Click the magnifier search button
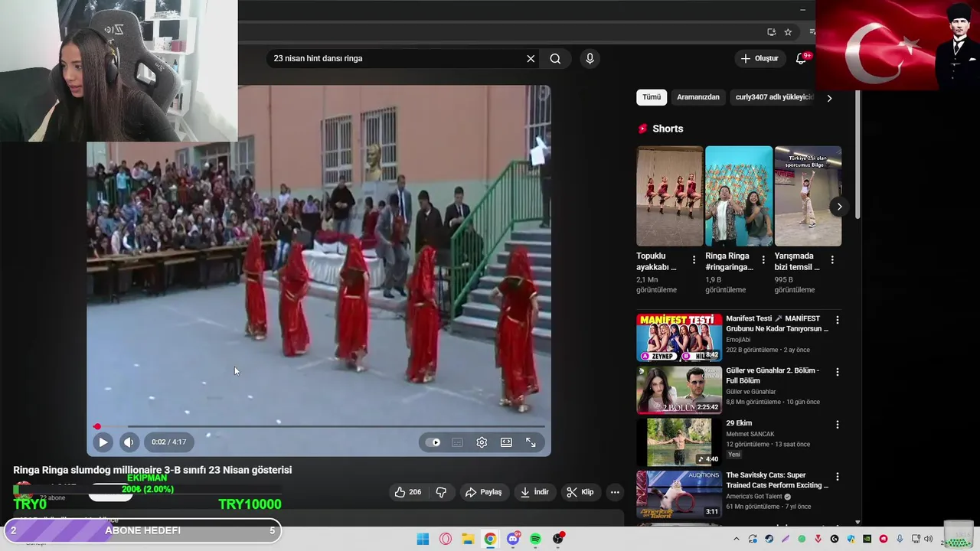Viewport: 980px width, 551px height. [555, 58]
